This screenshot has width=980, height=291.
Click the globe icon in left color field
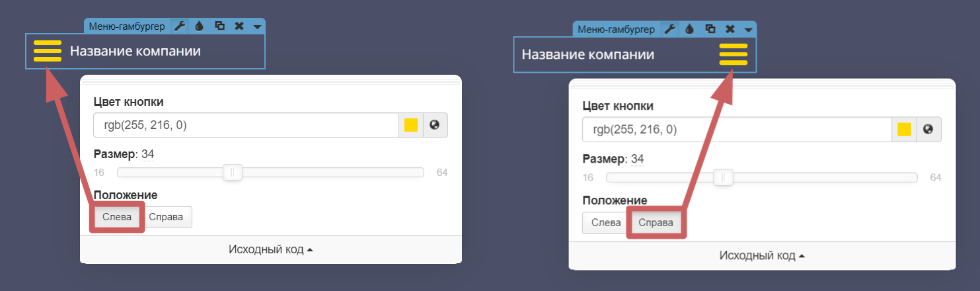[x=435, y=125]
